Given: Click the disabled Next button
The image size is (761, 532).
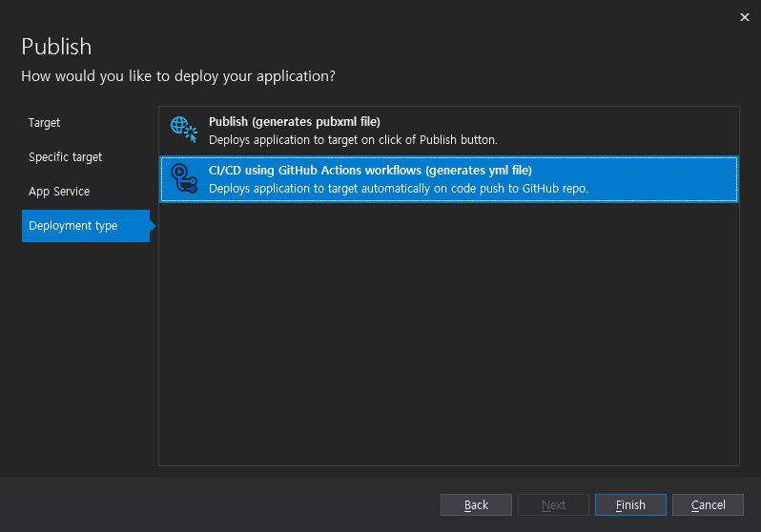Looking at the screenshot, I should (x=553, y=504).
